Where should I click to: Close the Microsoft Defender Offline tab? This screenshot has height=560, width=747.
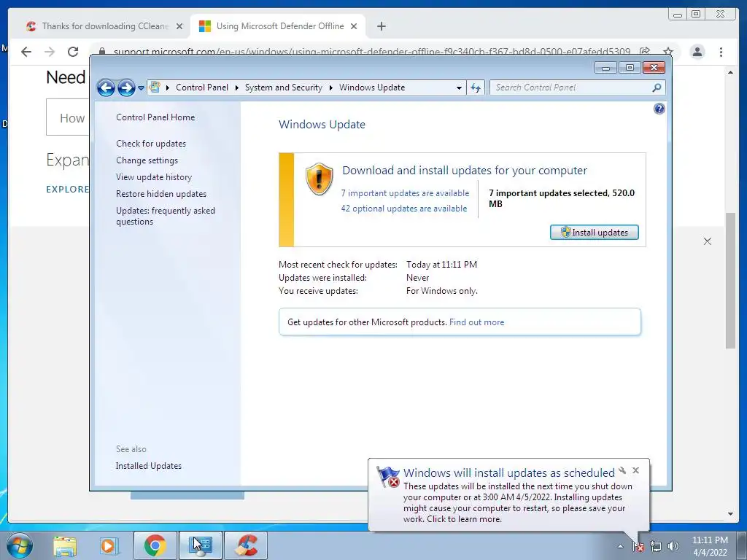354,26
